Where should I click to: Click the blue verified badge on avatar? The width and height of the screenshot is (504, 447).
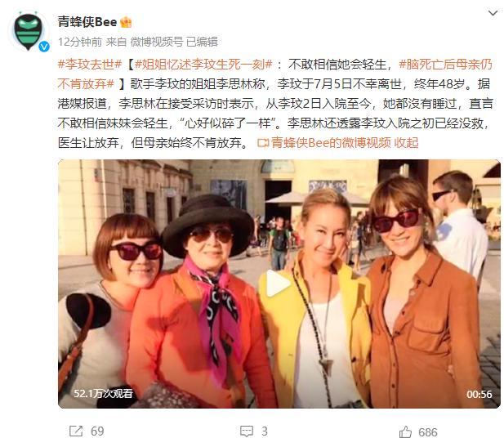point(44,47)
